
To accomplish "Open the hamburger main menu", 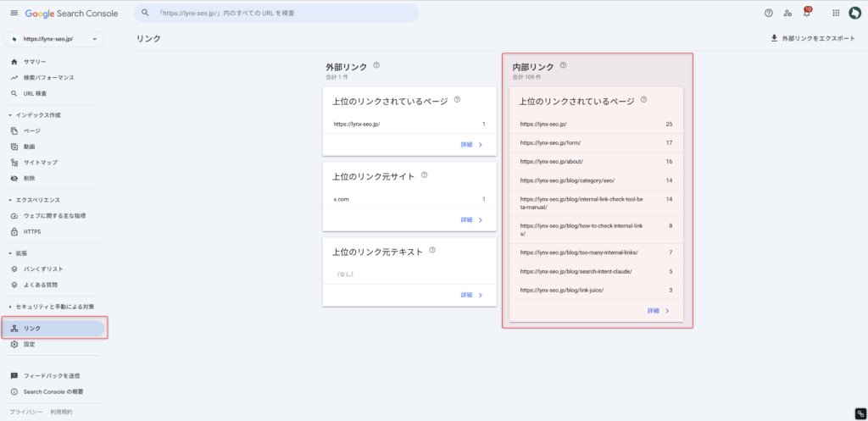I will coord(14,14).
